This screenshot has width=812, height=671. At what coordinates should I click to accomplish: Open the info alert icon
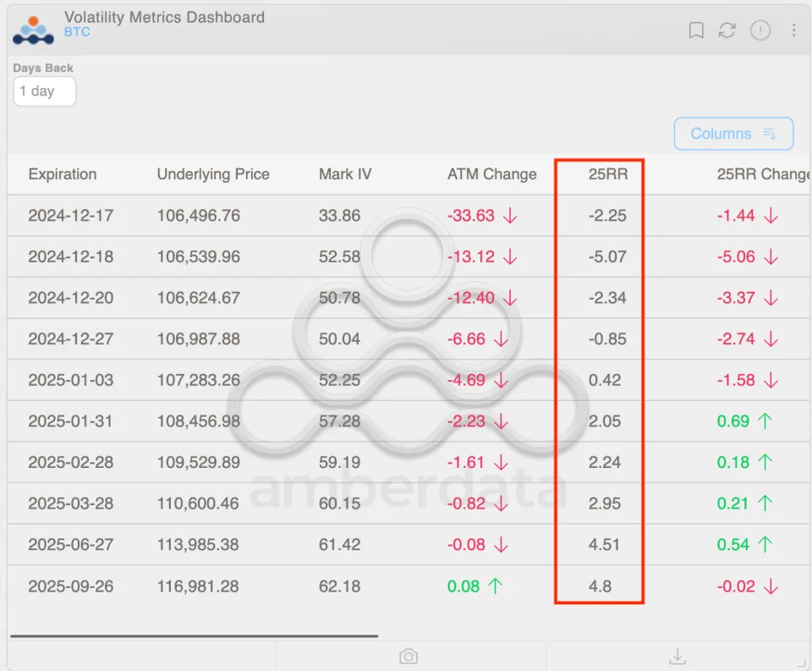coord(760,30)
